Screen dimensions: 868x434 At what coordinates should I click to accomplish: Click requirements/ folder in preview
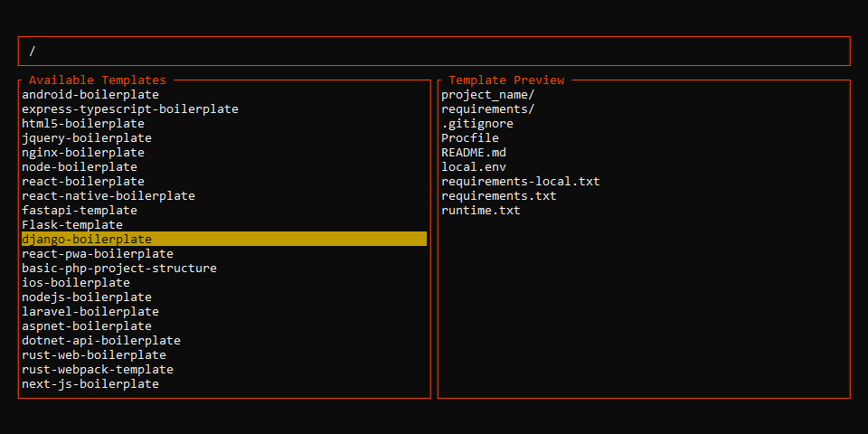pyautogui.click(x=487, y=109)
